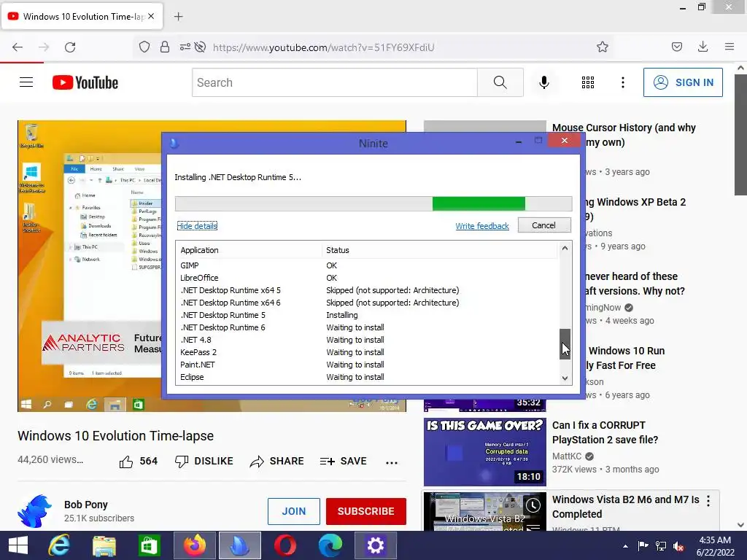Screen dimensions: 747x560
Task: Open the Pocket save icon
Action: pyautogui.click(x=676, y=47)
